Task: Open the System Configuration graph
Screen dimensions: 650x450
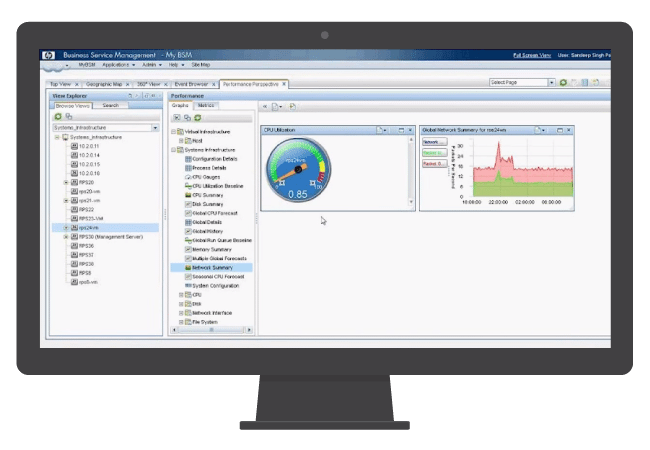Action: pos(212,285)
